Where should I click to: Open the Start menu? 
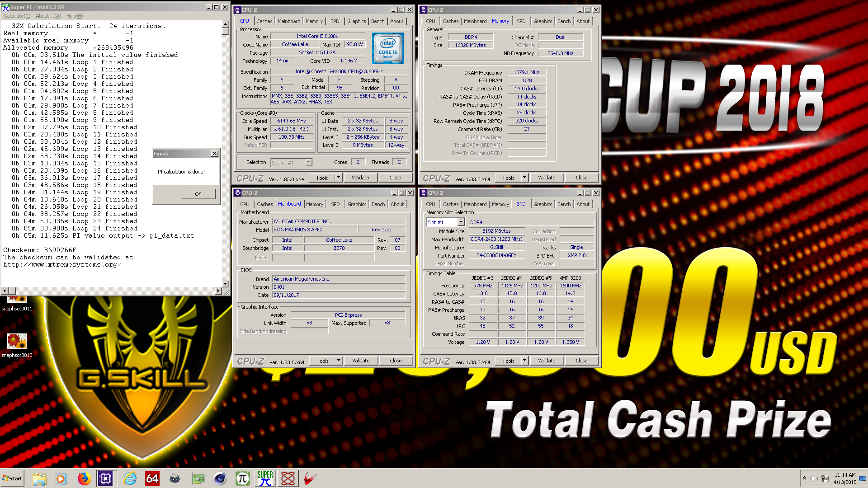pyautogui.click(x=13, y=479)
